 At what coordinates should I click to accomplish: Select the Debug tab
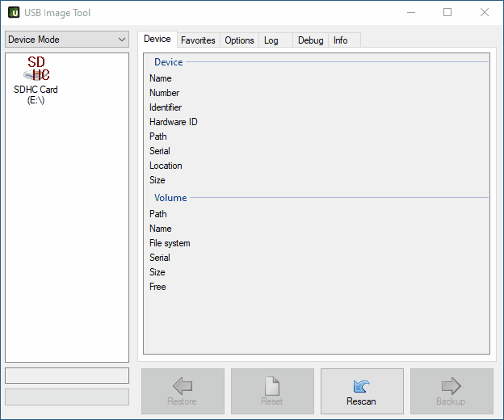click(x=310, y=40)
